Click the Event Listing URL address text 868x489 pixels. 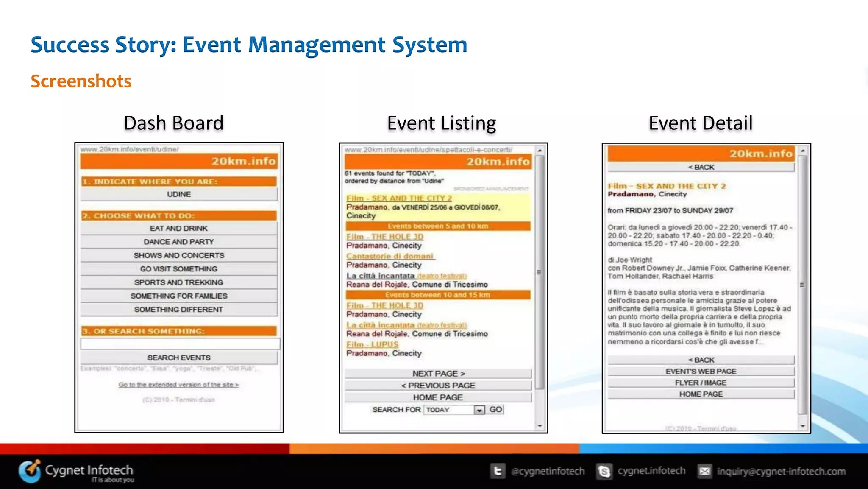428,150
